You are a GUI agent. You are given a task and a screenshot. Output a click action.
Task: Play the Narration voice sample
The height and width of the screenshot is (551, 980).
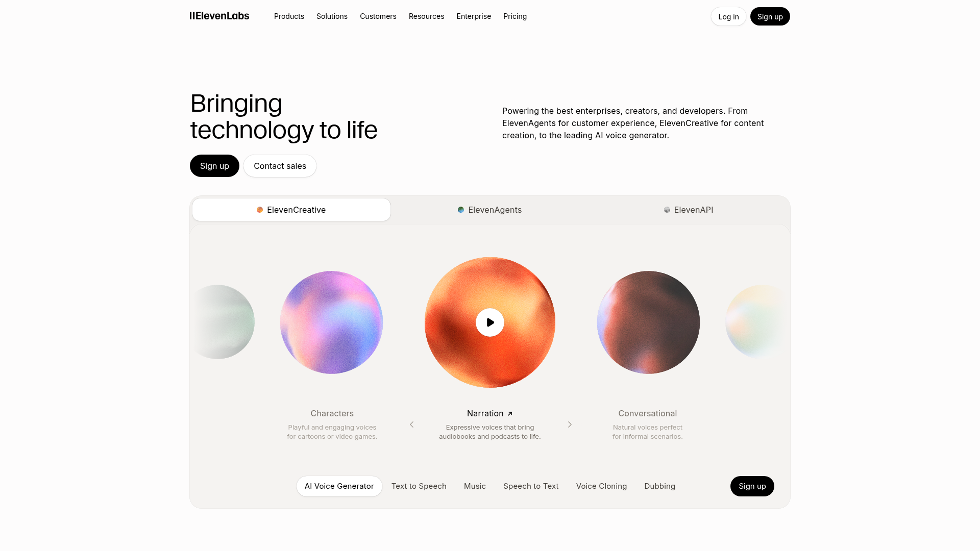coord(490,322)
